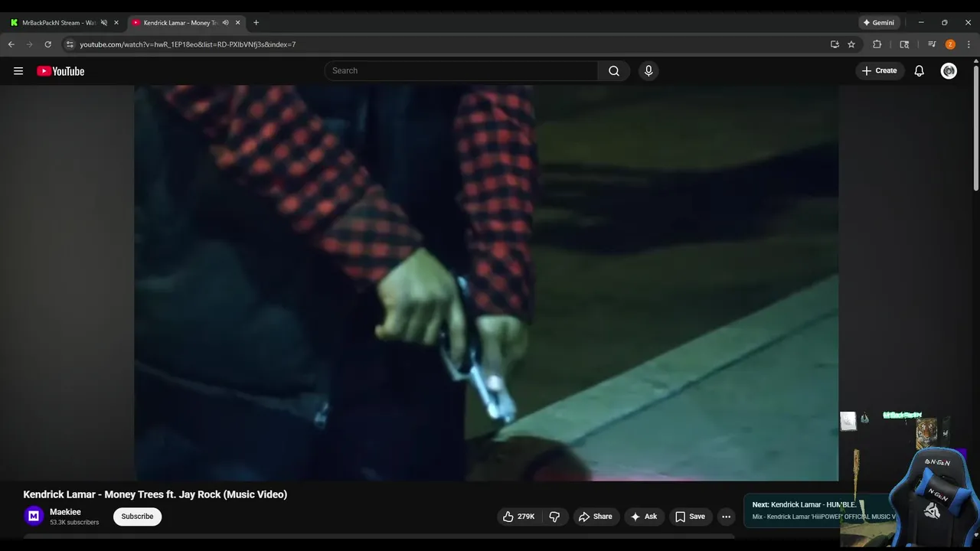980x551 pixels.
Task: Start voice search with microphone icon
Action: pyautogui.click(x=648, y=70)
